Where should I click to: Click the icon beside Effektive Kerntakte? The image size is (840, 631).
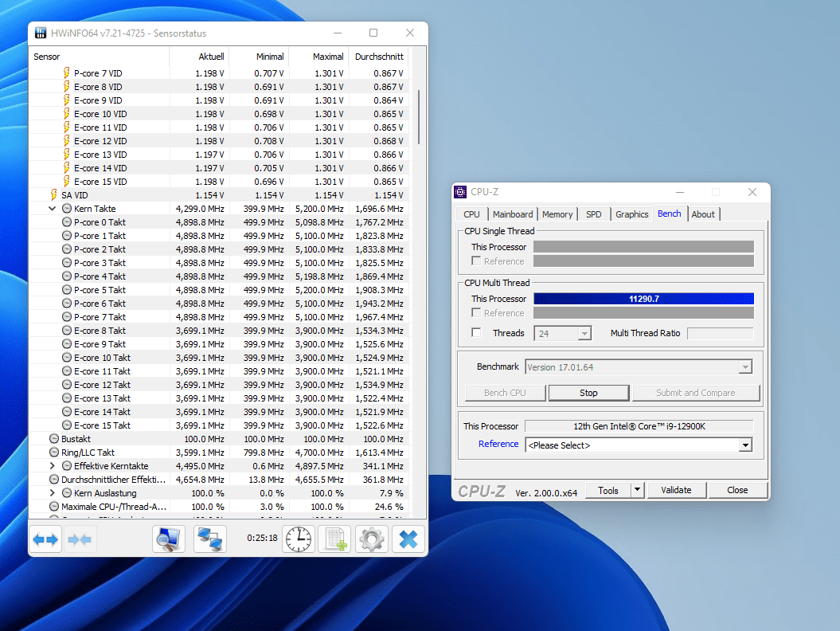pyautogui.click(x=67, y=466)
